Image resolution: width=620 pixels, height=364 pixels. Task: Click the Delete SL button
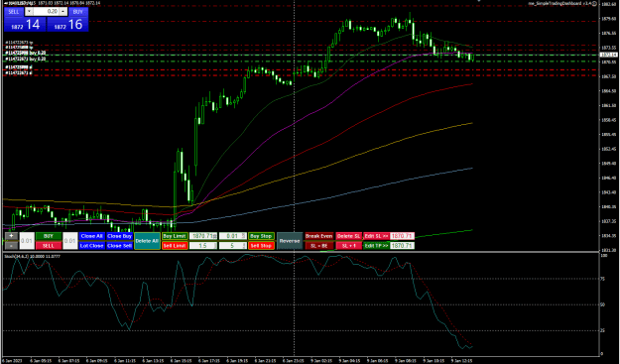(x=349, y=236)
